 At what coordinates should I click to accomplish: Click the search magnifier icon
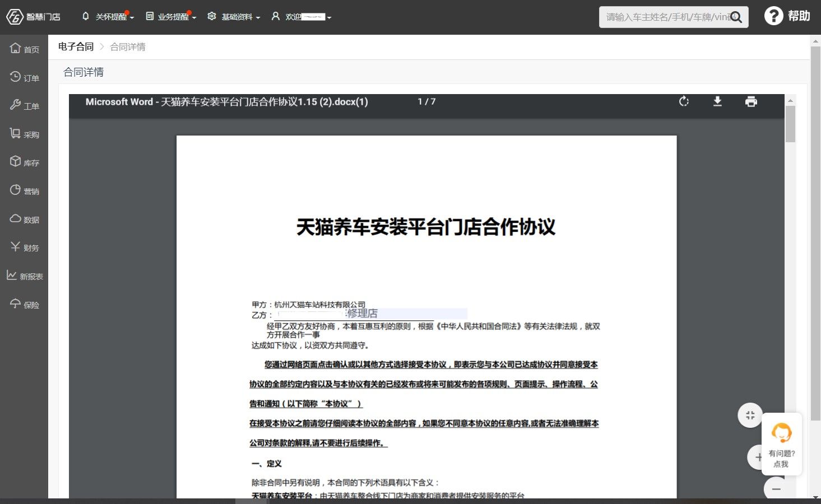click(x=736, y=17)
